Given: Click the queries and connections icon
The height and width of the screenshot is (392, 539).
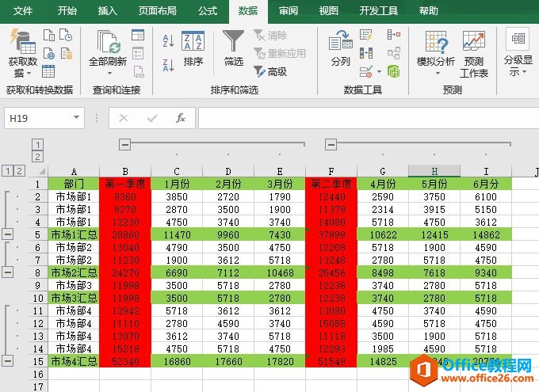Looking at the screenshot, I should 138,35.
